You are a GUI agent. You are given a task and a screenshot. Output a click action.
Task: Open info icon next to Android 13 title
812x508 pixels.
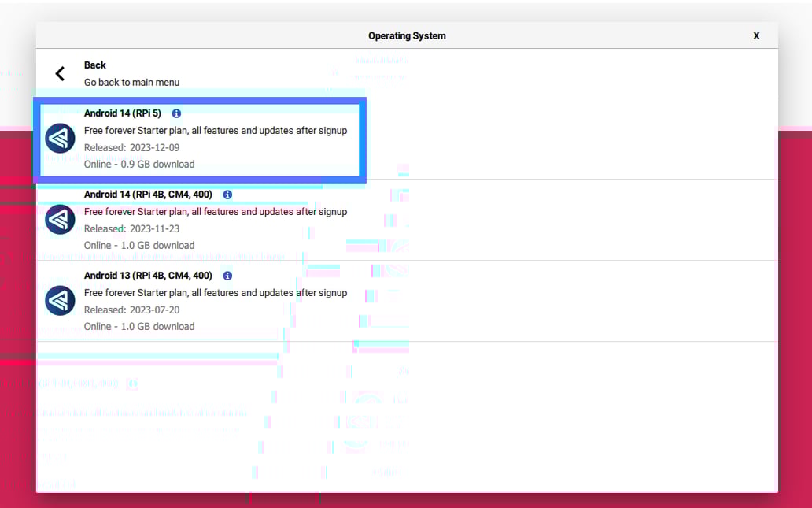pyautogui.click(x=227, y=276)
